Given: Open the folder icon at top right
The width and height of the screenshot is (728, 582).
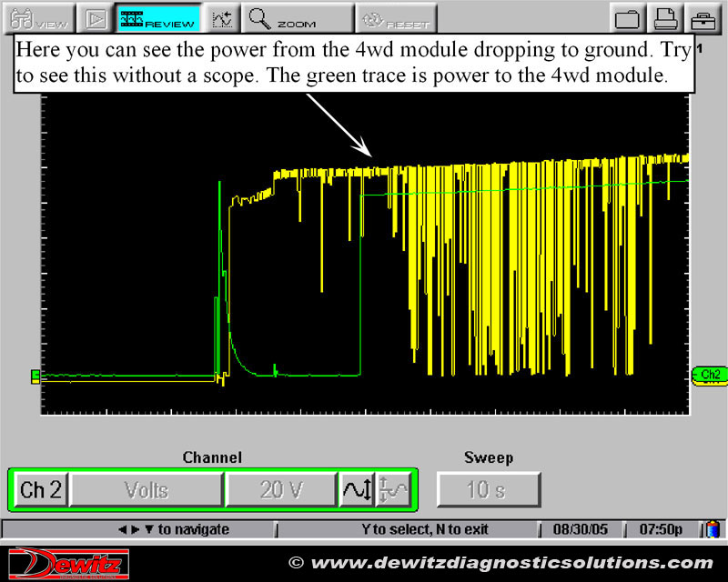Looking at the screenshot, I should [x=627, y=19].
